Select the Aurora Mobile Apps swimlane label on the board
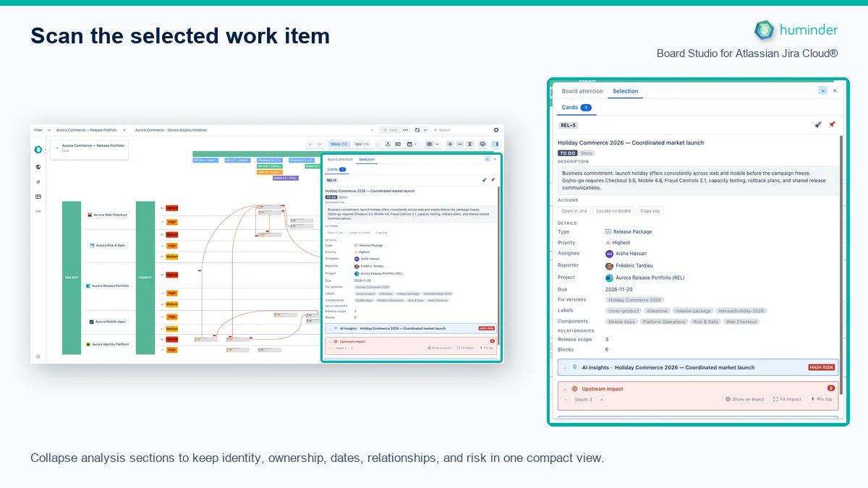The height and width of the screenshot is (488, 868). point(108,322)
